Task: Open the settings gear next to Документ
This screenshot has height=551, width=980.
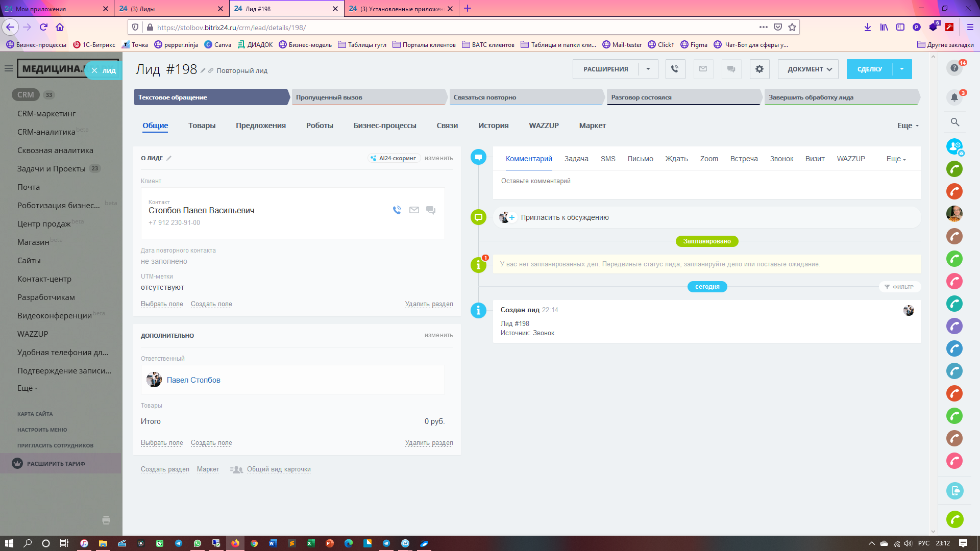Action: [x=759, y=69]
